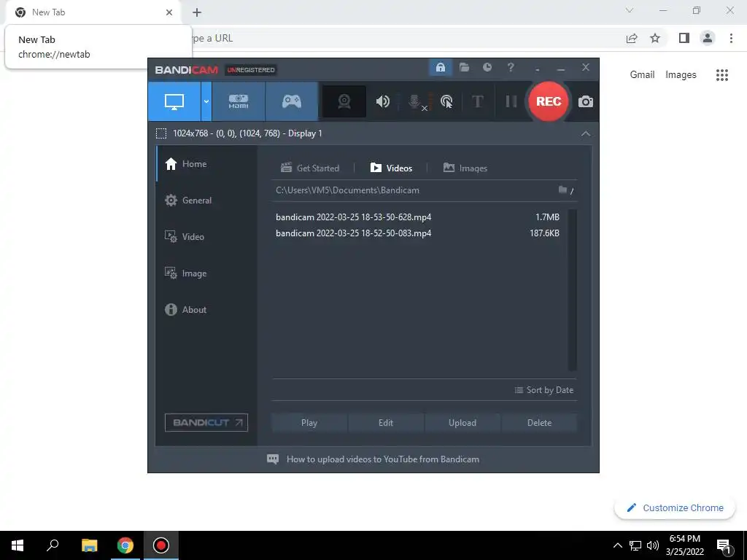Select bandicam 2022-03-25 18-53-50-628.mp4

pyautogui.click(x=354, y=217)
